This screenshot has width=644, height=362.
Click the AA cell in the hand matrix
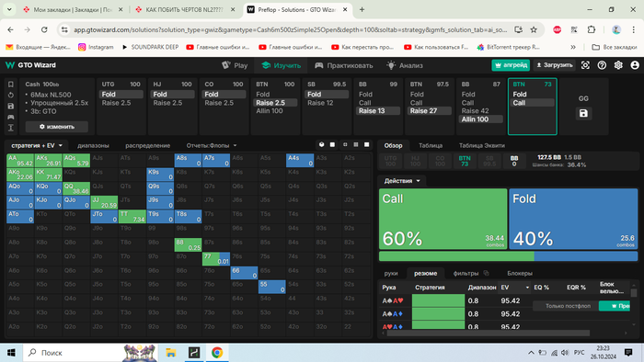[20, 160]
